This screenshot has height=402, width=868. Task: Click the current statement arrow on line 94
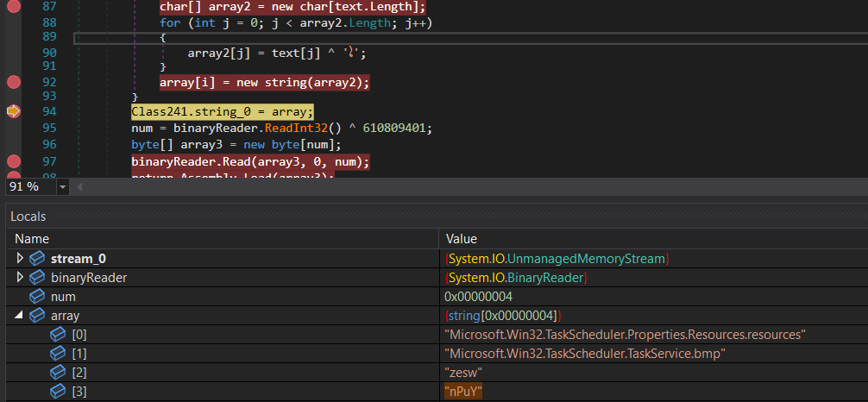pos(13,111)
